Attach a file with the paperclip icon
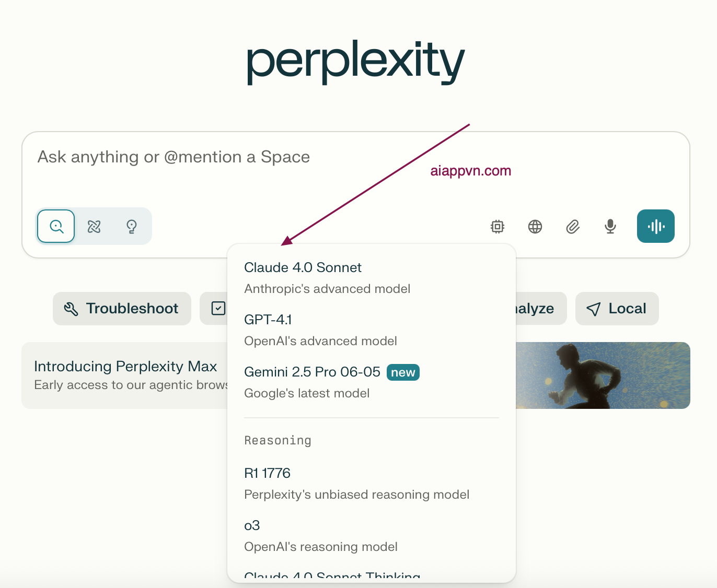 (x=573, y=226)
